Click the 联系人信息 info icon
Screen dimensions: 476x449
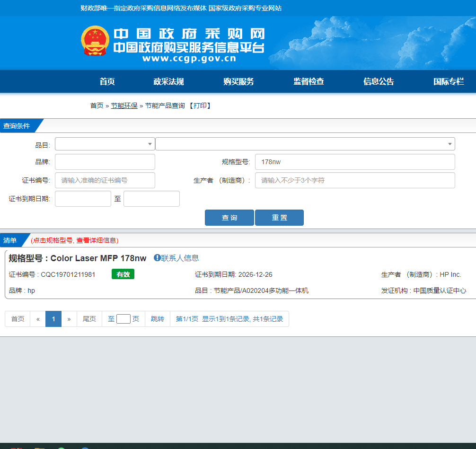pos(158,258)
